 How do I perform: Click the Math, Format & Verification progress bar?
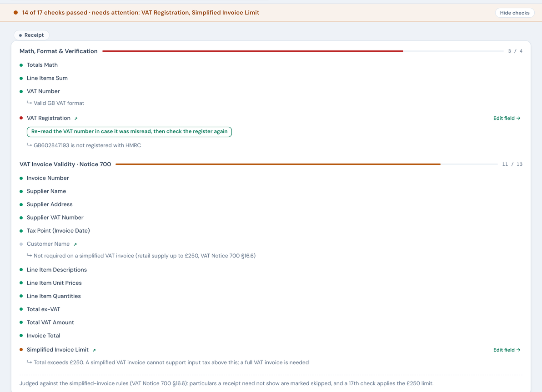click(x=303, y=51)
